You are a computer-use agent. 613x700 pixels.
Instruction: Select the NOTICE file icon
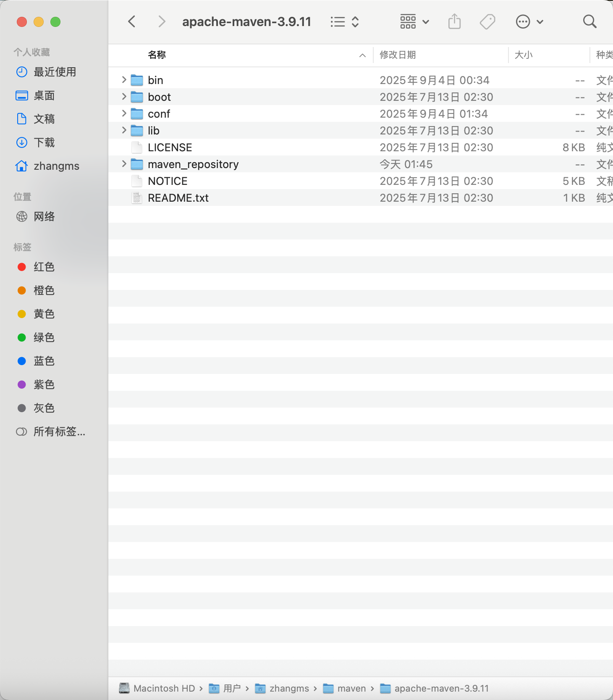(x=137, y=181)
